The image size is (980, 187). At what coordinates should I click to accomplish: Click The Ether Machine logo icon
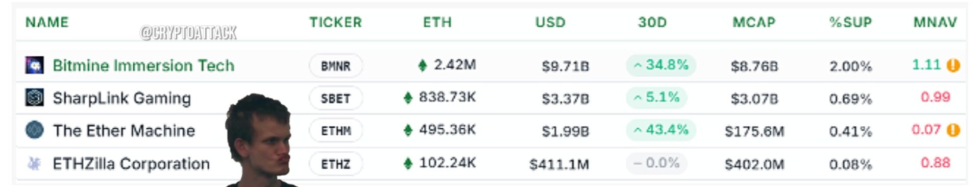tap(35, 130)
